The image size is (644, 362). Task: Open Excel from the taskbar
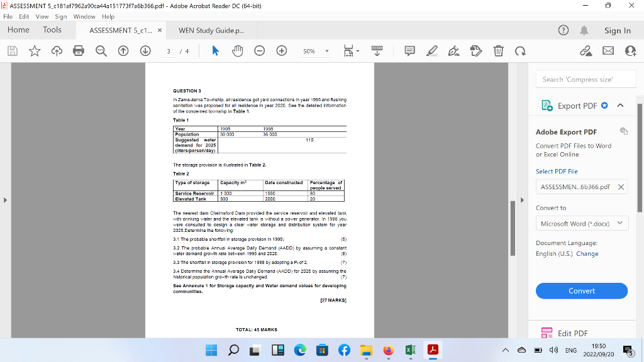coord(411,351)
